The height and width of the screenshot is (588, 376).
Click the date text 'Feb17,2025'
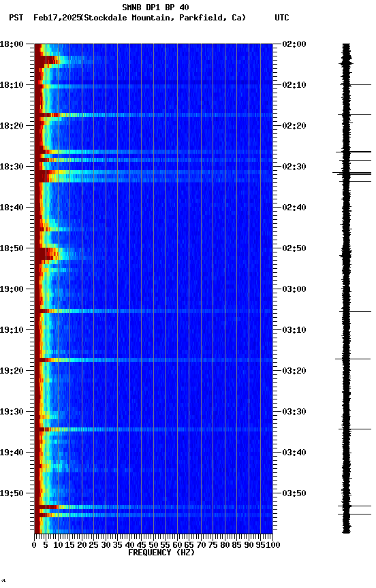click(x=57, y=18)
